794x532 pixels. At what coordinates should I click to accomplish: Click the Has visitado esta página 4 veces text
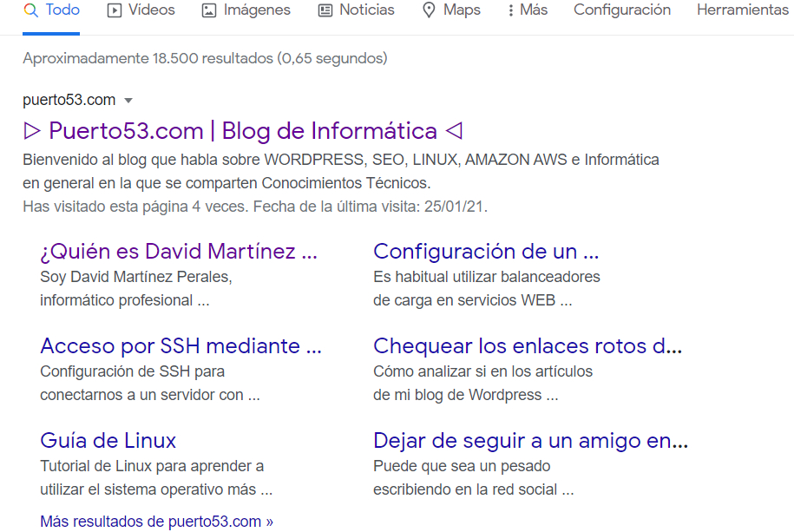tap(255, 207)
